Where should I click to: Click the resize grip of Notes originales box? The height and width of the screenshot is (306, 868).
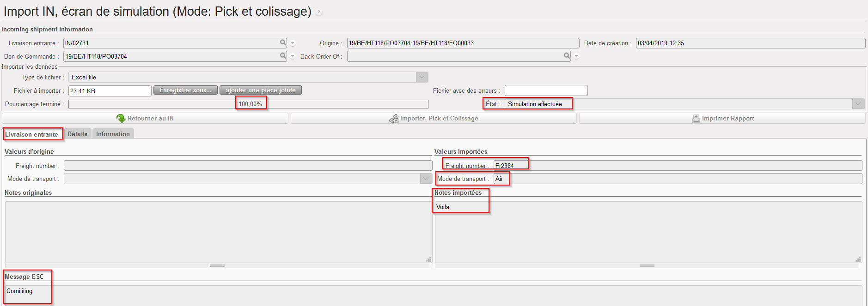click(x=428, y=259)
